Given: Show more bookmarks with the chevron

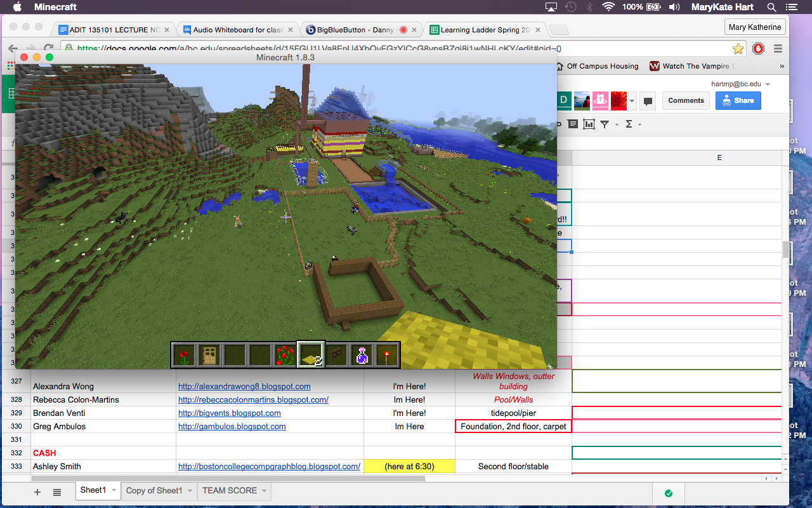Looking at the screenshot, I should coord(782,66).
